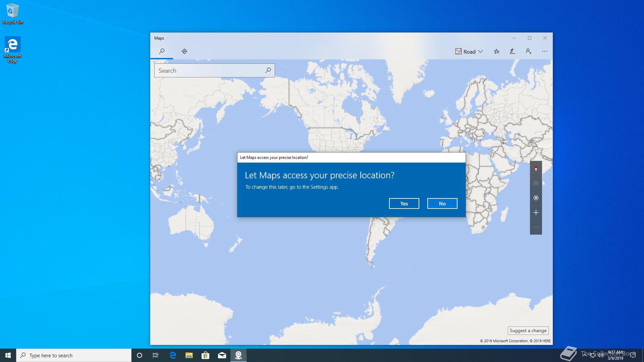Open the See more ellipsis menu
Screen dimensions: 644x362
[544, 51]
